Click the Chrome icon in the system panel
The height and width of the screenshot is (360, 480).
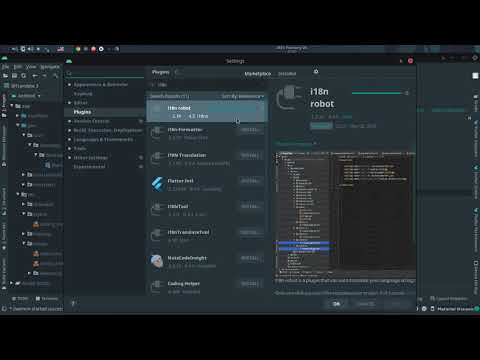coord(78,49)
